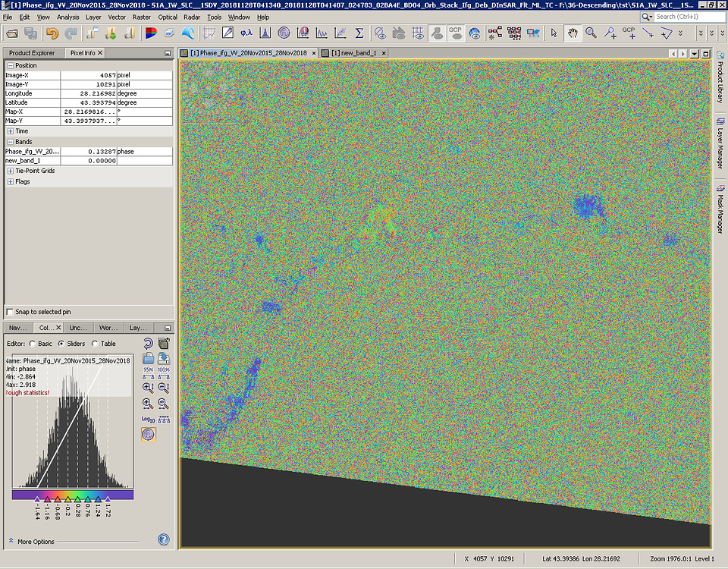Select the Basic editor radio button
Viewport: 728px width, 569px height.
[32, 344]
